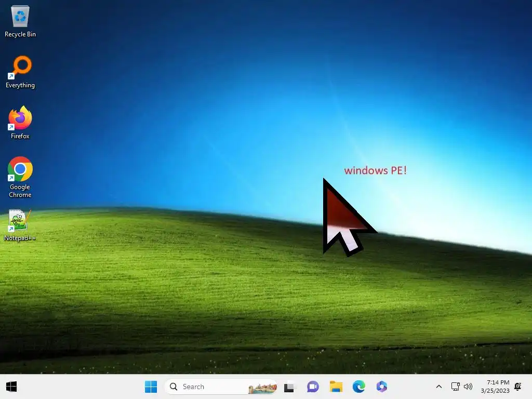Select the Firefox desktop shortcut

[20, 123]
